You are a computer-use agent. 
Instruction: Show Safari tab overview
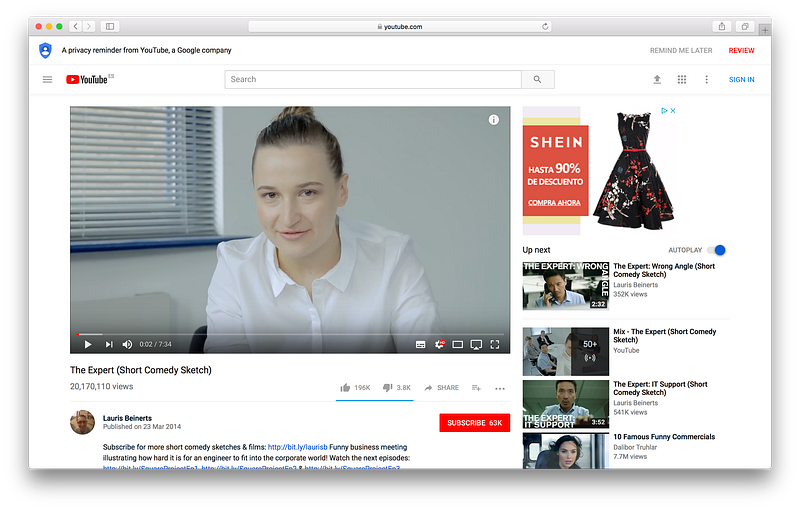pos(745,27)
